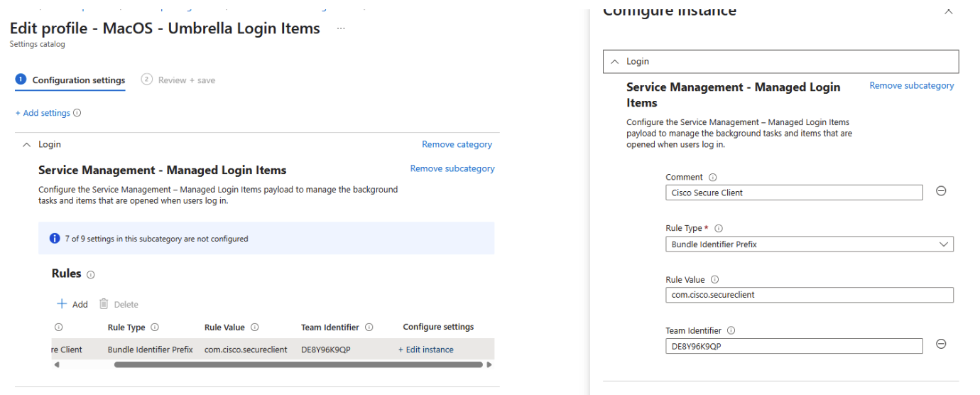
Task: Open the Rule Type dropdown
Action: coord(810,244)
